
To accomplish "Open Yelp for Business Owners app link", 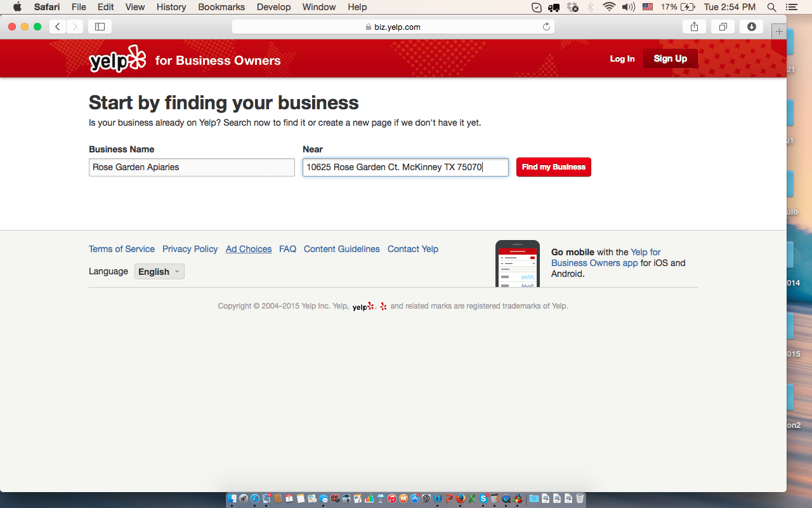I will [x=606, y=257].
